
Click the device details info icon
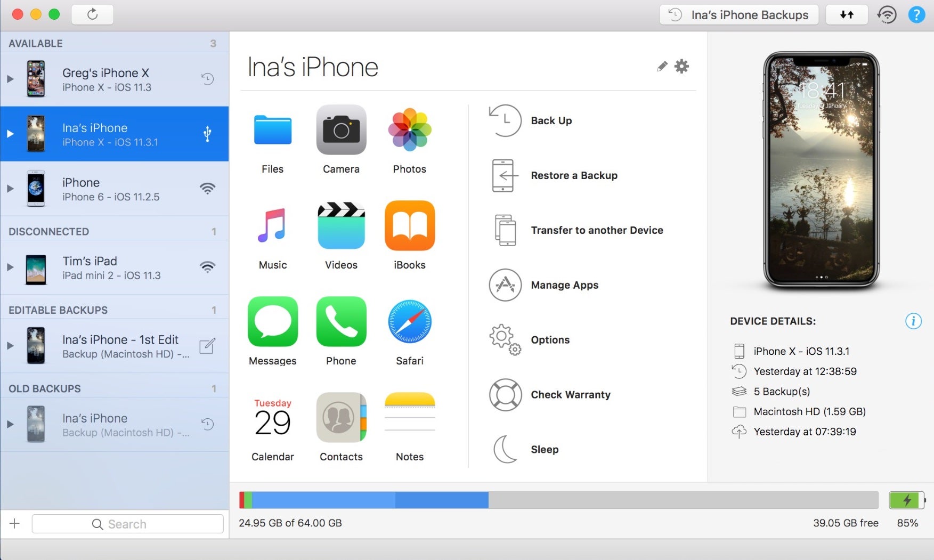point(913,321)
